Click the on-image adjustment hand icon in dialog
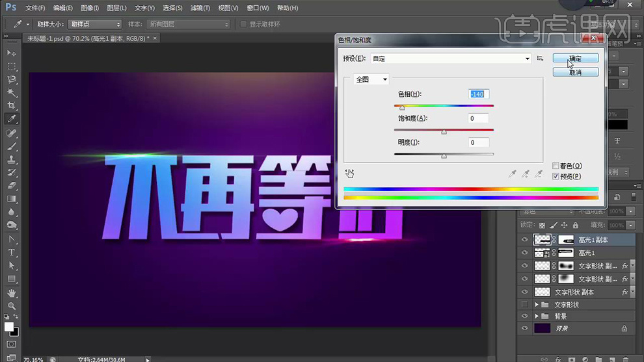This screenshot has height=362, width=644. click(350, 174)
